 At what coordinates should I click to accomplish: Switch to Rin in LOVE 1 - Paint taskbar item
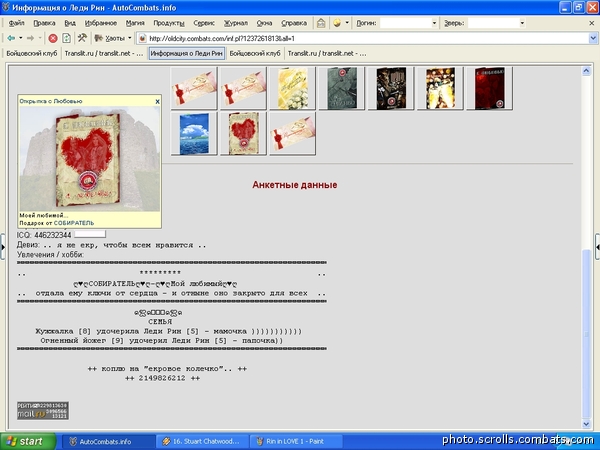click(295, 442)
